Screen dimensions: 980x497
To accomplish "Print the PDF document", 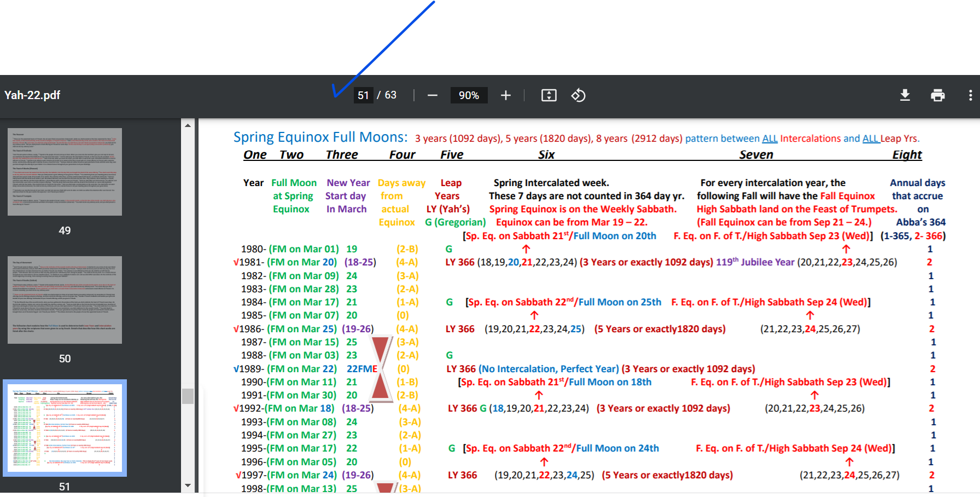I will tap(938, 95).
